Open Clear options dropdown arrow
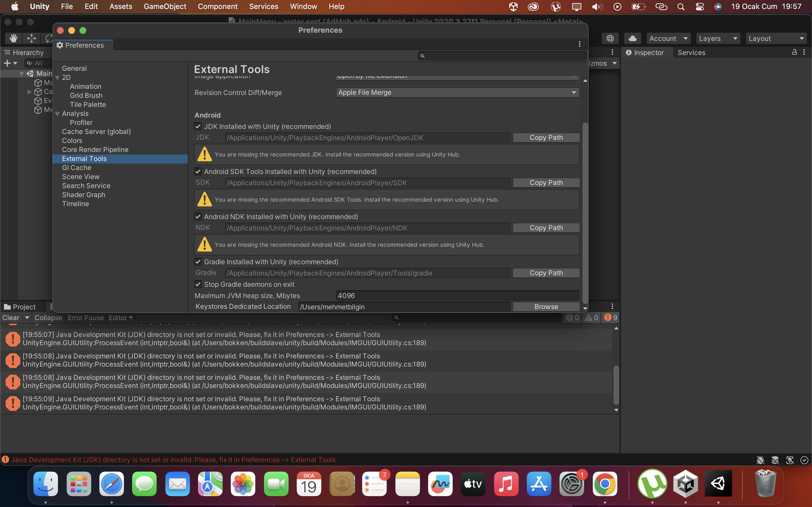The width and height of the screenshot is (812, 507). click(27, 318)
